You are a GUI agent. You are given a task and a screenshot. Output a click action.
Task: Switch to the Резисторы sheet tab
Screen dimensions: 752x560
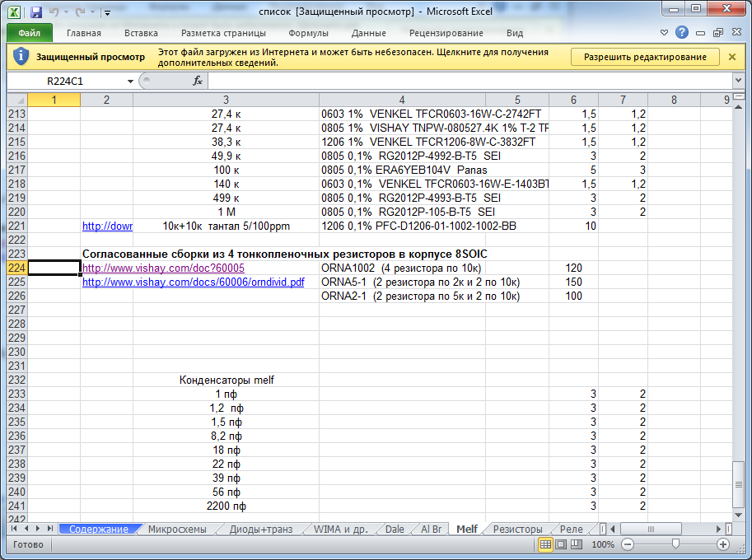point(517,529)
